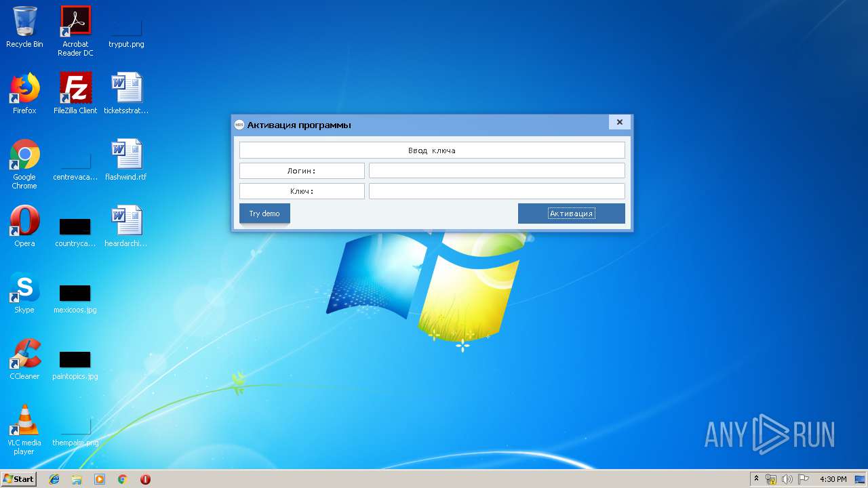Click the Try demo button
This screenshot has height=488, width=868.
click(264, 213)
